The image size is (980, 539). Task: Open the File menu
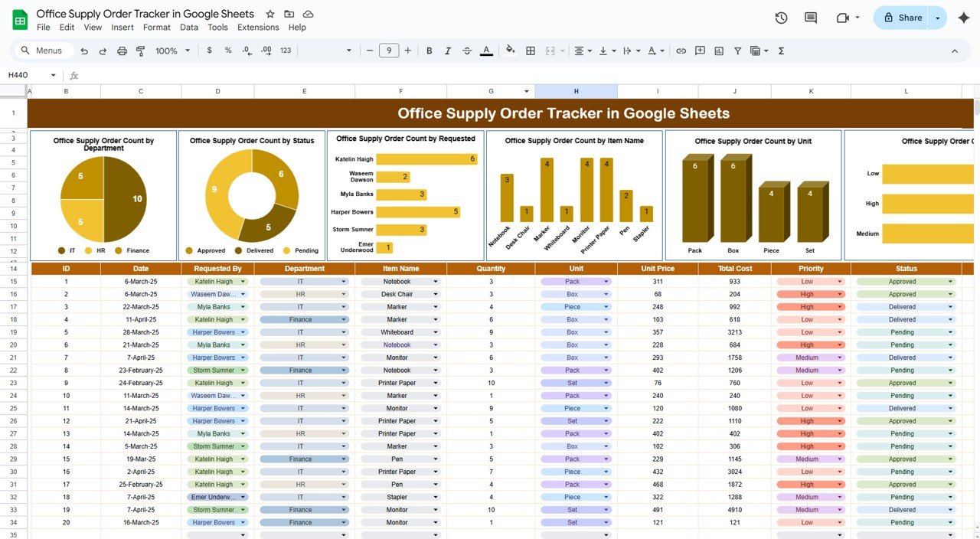pos(44,28)
